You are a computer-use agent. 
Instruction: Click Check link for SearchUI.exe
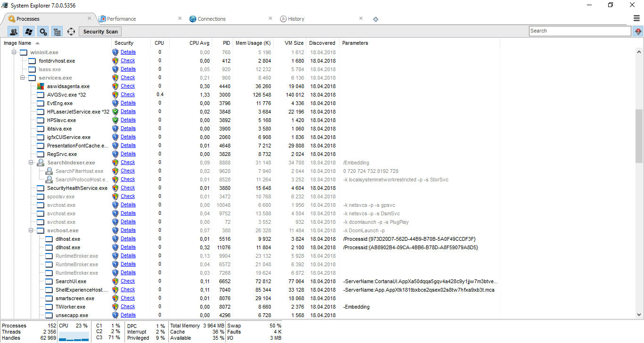tap(127, 281)
